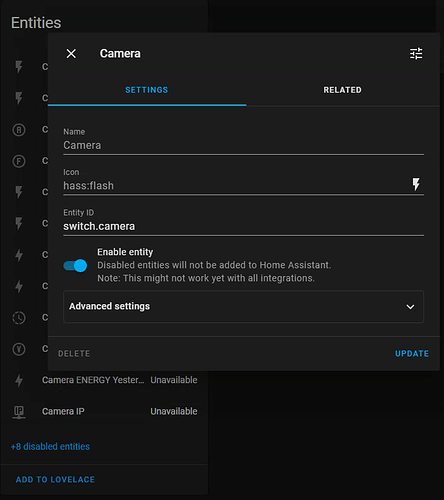Open entity options via the sliders icon
The image size is (444, 500).
(x=416, y=53)
